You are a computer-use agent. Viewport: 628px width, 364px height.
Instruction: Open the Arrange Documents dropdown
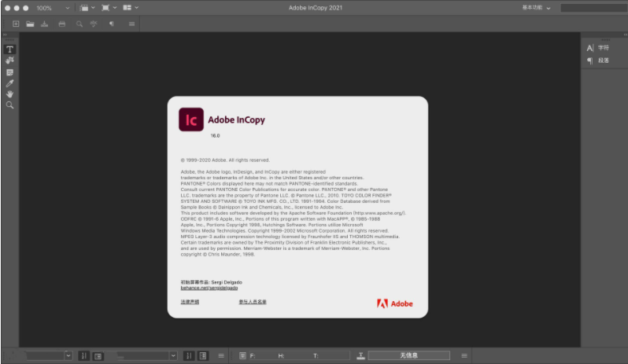130,7
